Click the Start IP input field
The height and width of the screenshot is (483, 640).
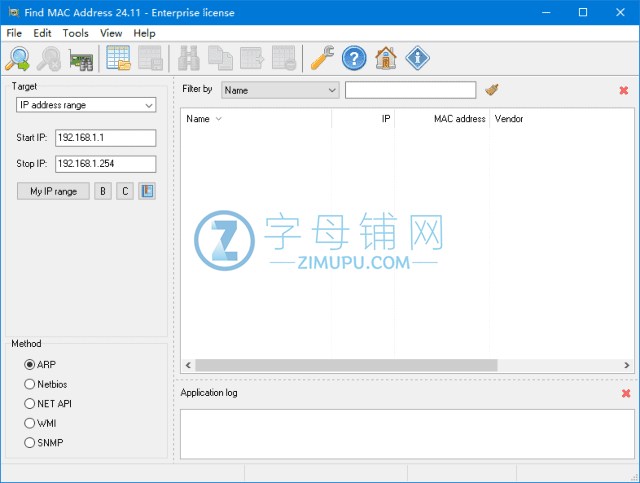coord(106,138)
